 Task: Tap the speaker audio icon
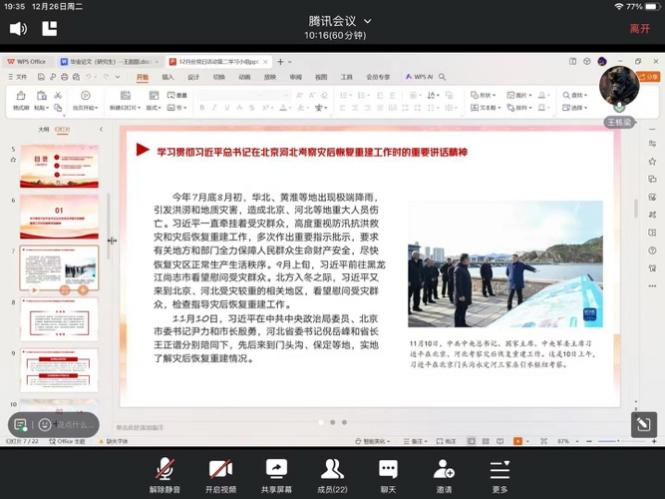pos(21,29)
